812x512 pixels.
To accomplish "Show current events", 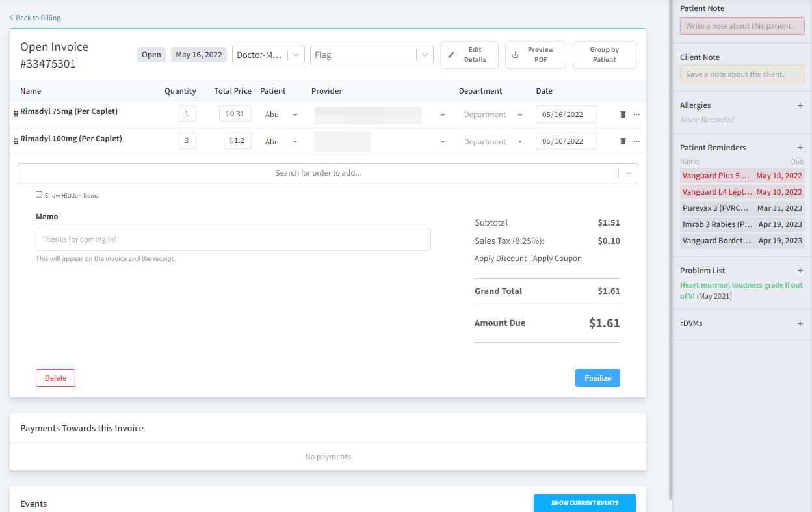I will (584, 503).
